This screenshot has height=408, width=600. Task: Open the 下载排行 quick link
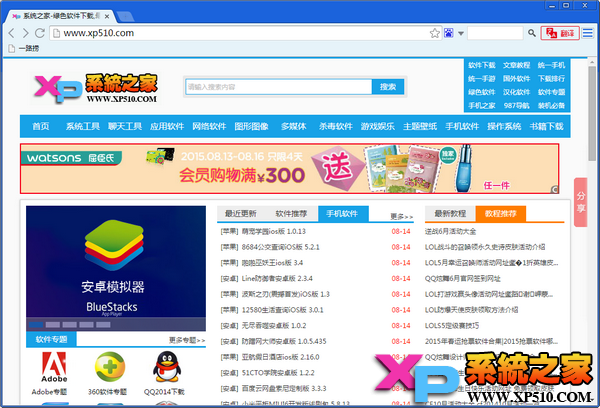(x=551, y=79)
